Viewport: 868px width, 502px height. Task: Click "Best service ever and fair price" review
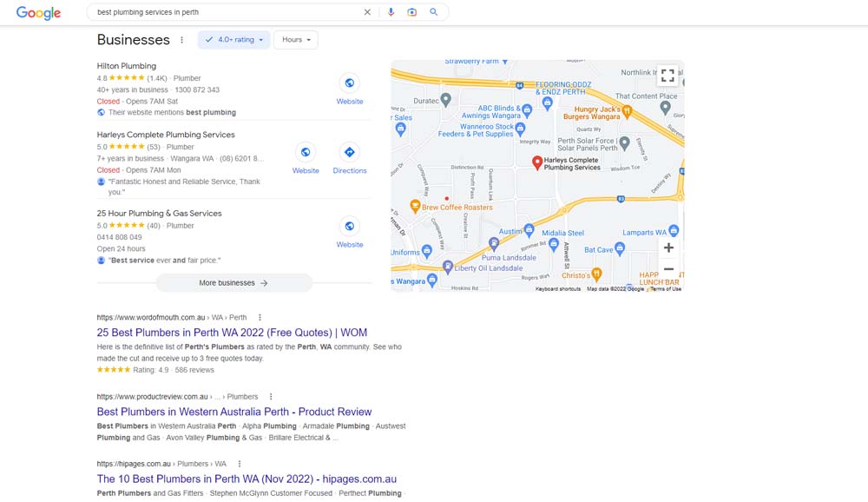coord(164,261)
